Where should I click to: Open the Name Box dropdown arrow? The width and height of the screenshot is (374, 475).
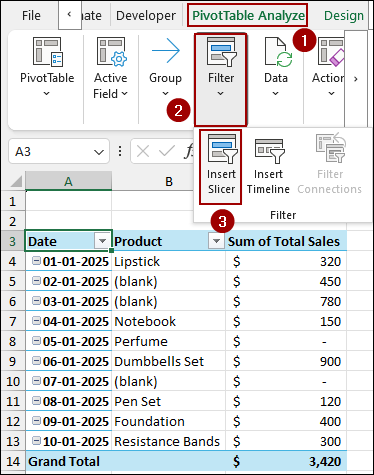(x=99, y=152)
